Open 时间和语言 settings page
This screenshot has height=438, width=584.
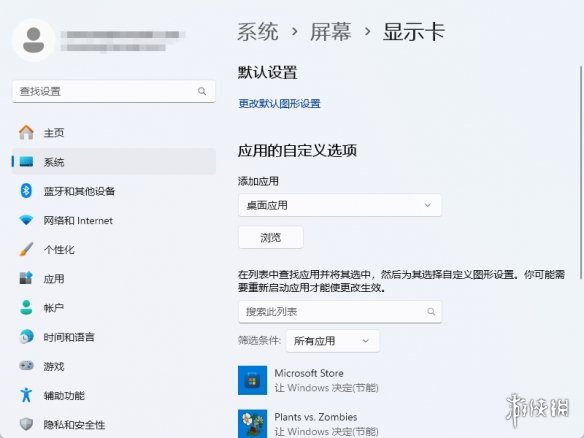coord(114,337)
